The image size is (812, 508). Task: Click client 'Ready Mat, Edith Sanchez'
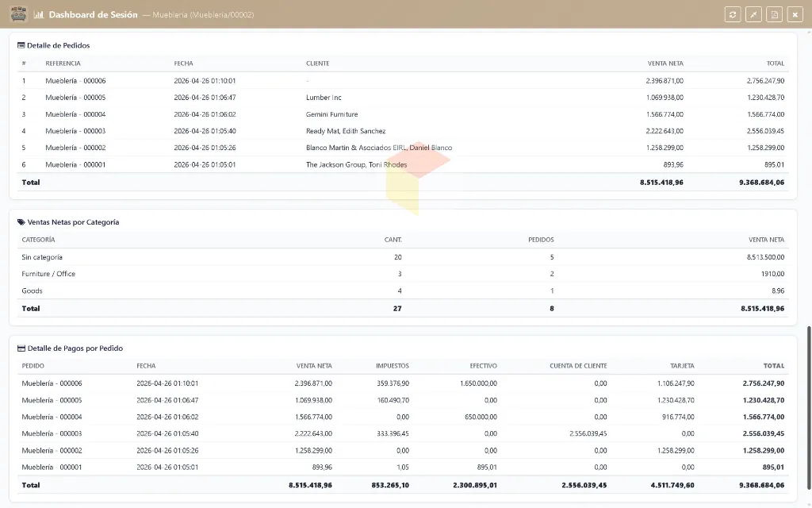pos(346,131)
